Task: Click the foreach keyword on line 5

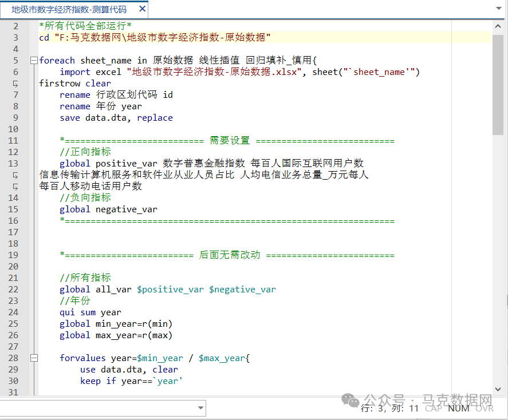Action: pyautogui.click(x=57, y=61)
